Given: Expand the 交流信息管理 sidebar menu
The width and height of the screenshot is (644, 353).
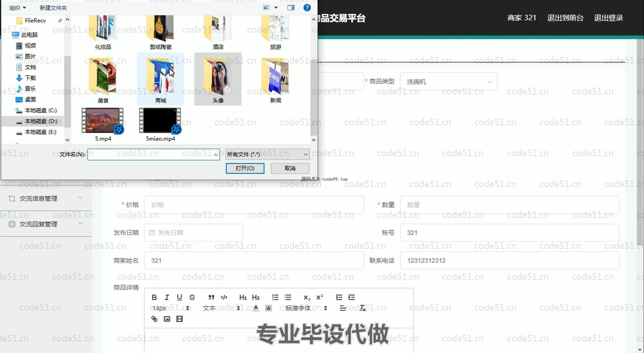Looking at the screenshot, I should click(46, 198).
